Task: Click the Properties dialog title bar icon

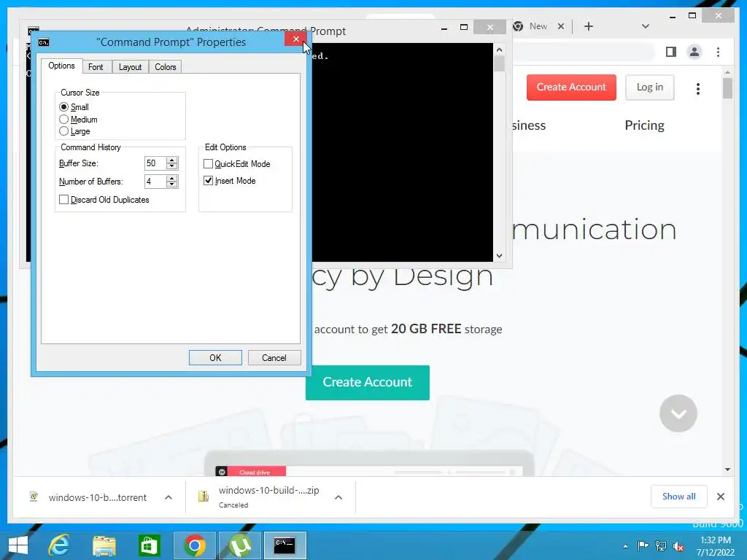Action: pyautogui.click(x=44, y=42)
